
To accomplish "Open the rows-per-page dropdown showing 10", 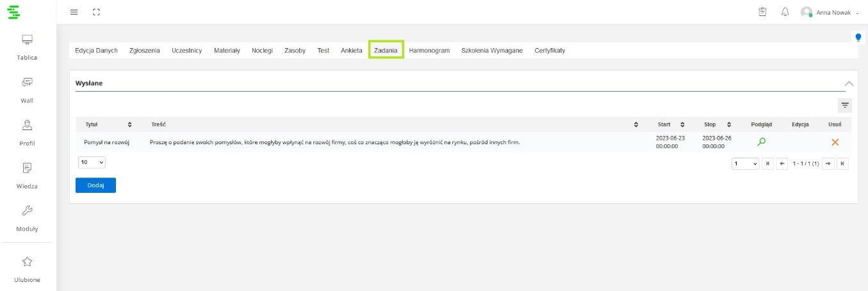I will [x=92, y=163].
